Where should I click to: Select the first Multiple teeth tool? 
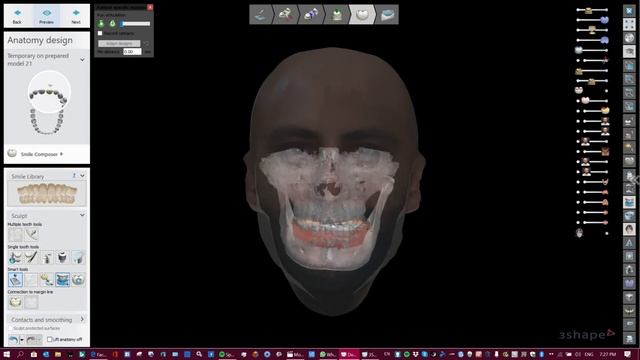pos(16,235)
